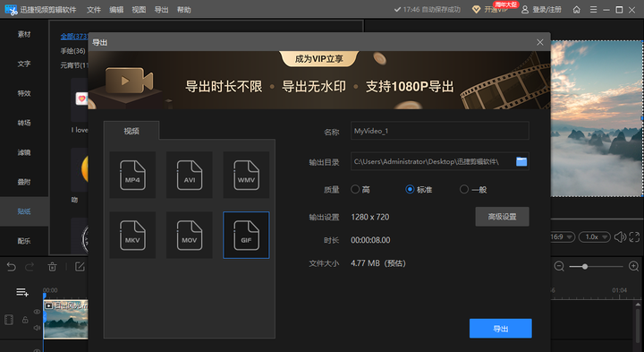Open the hamburger menu in title bar
The image size is (644, 352).
tap(594, 10)
